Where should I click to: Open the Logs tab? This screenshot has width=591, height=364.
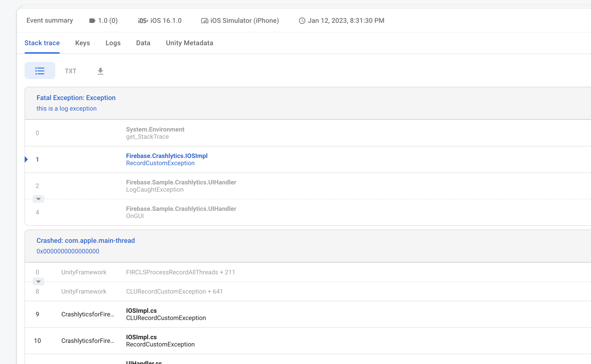tap(113, 43)
